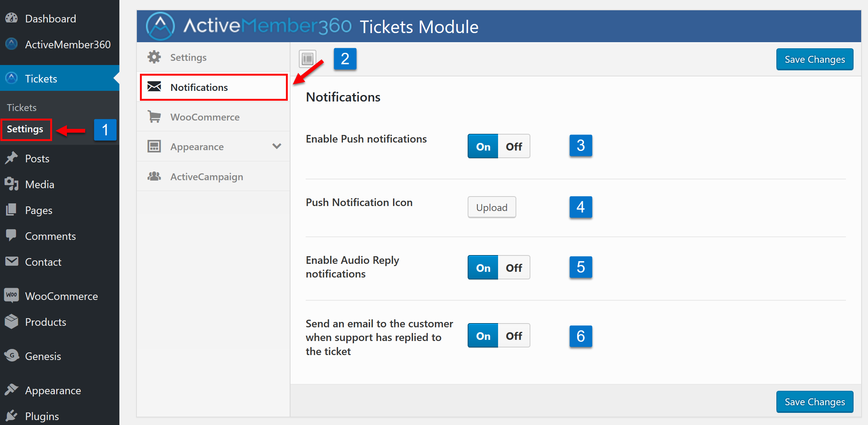
Task: Click the Notifications envelope icon
Action: [x=154, y=87]
